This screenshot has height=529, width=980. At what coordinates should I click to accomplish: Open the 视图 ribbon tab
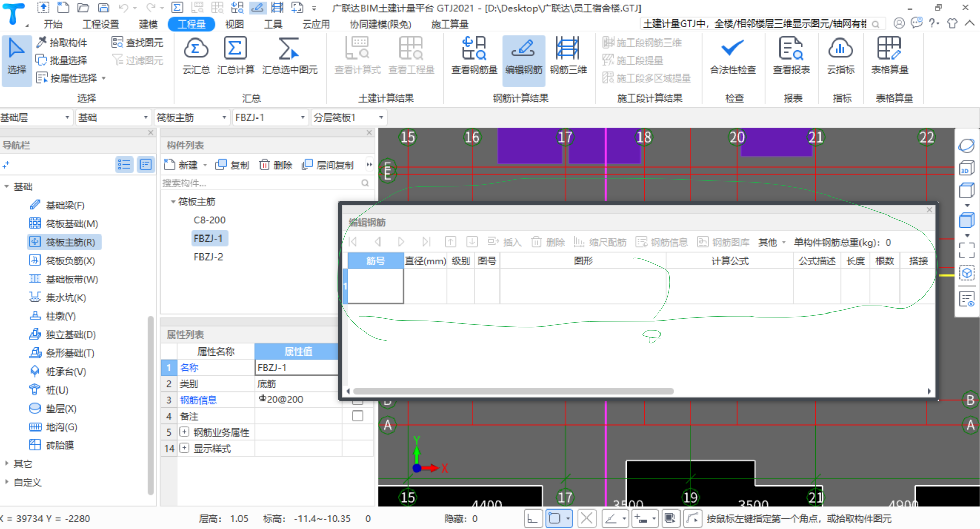(235, 24)
